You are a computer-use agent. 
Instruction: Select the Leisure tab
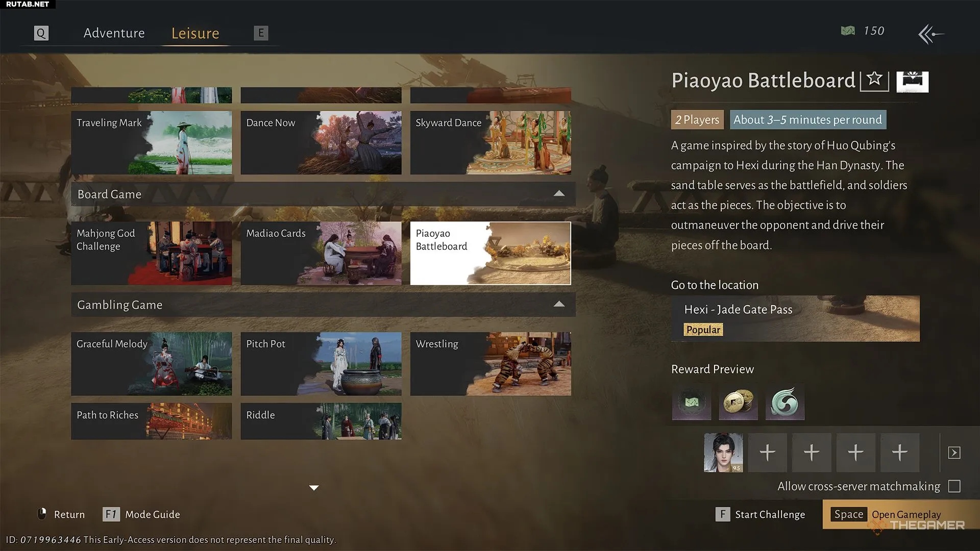195,33
